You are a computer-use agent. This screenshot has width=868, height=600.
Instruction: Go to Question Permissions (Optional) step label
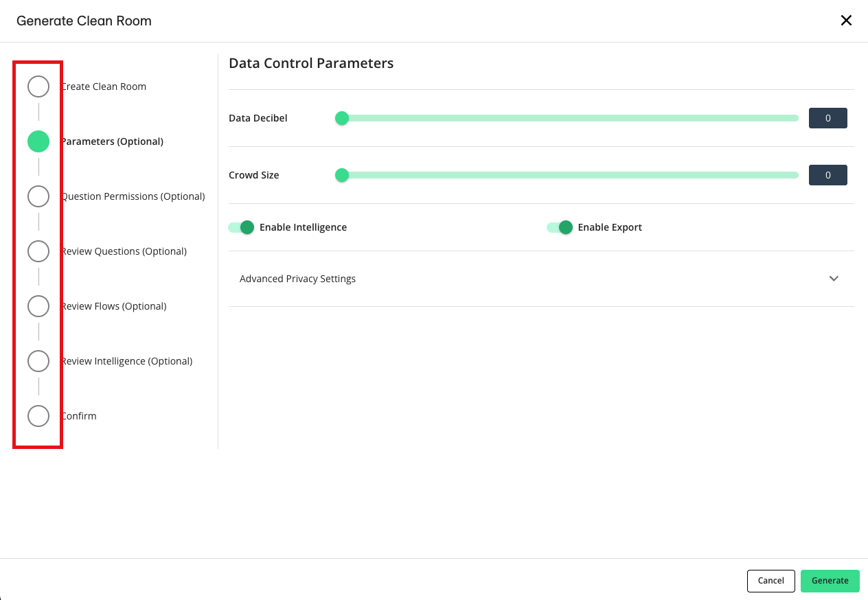click(x=133, y=196)
